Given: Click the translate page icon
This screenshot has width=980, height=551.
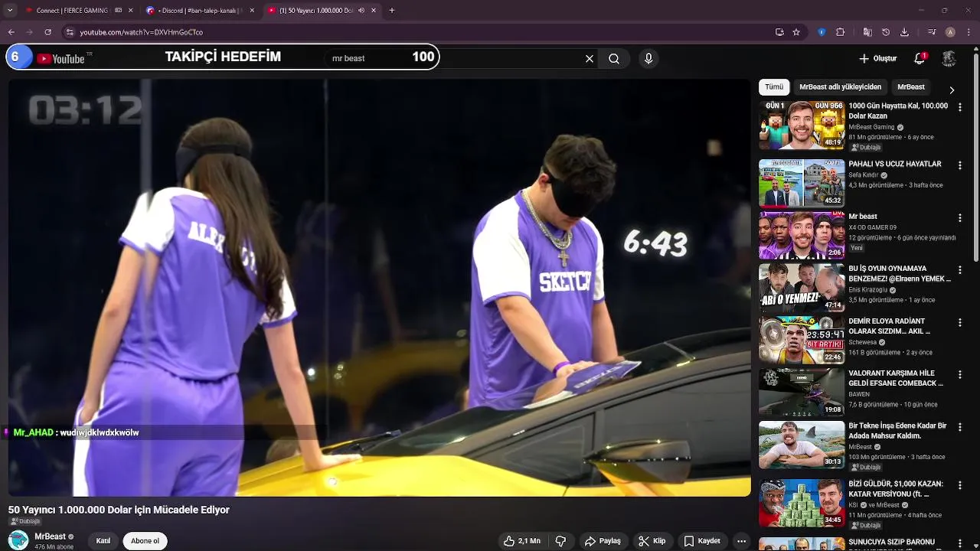Looking at the screenshot, I should click(x=867, y=32).
